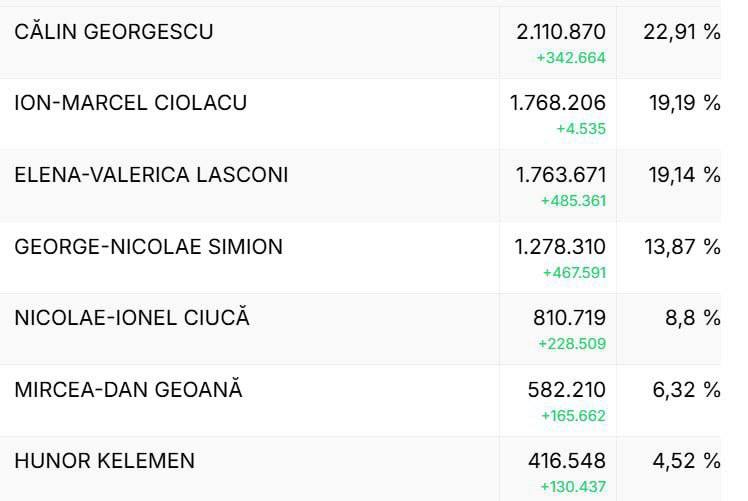Click Ciucă's vote total 810.719
The height and width of the screenshot is (501, 748).
pyautogui.click(x=569, y=318)
